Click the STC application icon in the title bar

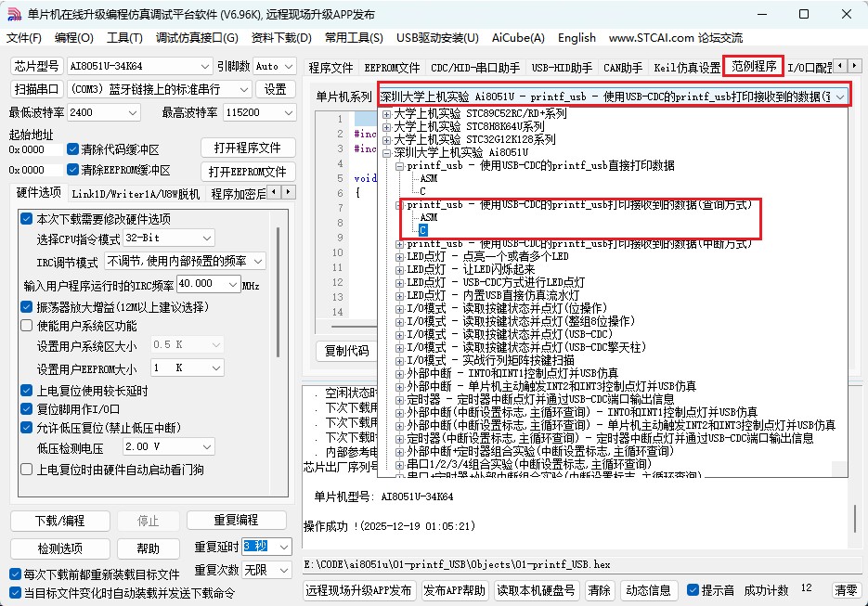(15, 13)
